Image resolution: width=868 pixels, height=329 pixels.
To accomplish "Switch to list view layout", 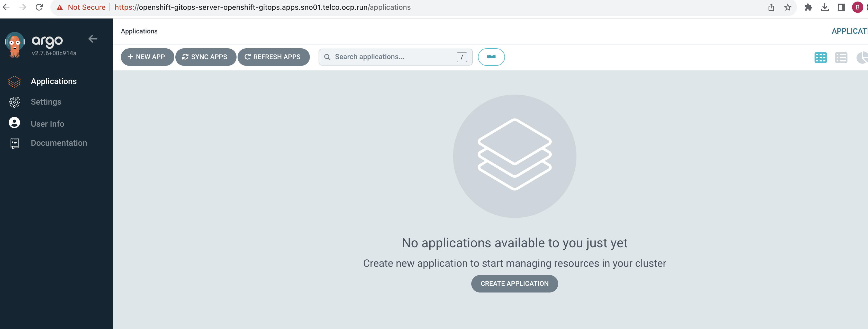I will [841, 58].
